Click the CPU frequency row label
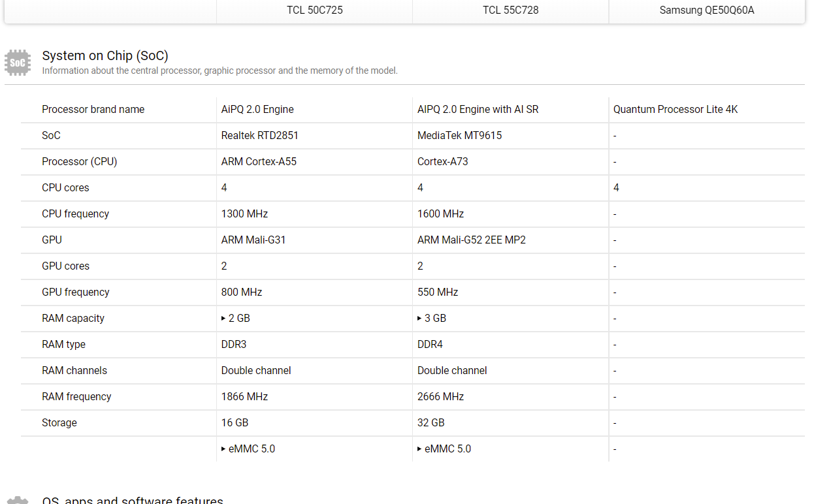Image resolution: width=814 pixels, height=504 pixels. coord(76,214)
